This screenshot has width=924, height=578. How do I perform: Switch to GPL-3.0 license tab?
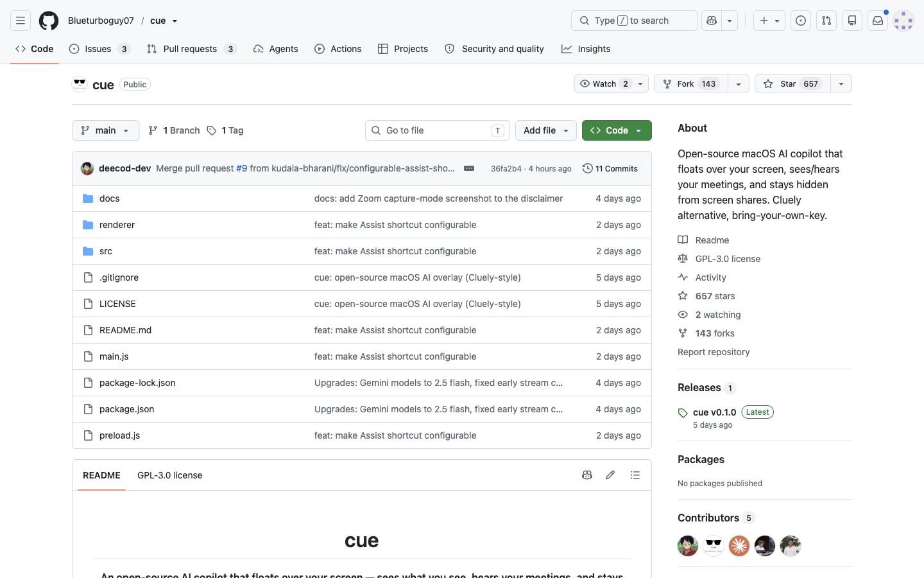169,475
